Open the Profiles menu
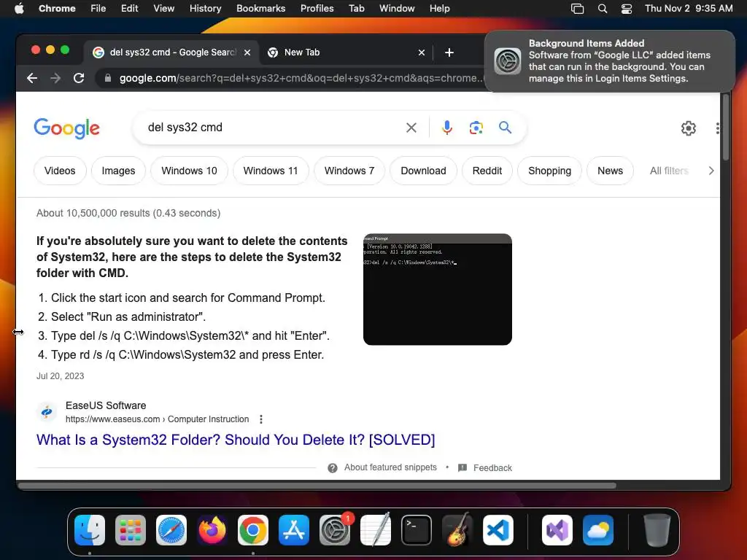Screen dimensions: 747x560 pyautogui.click(x=317, y=9)
